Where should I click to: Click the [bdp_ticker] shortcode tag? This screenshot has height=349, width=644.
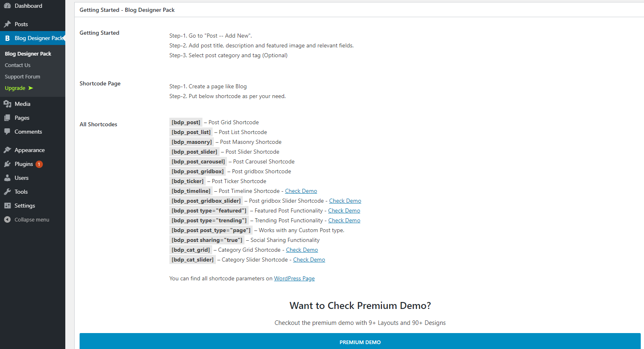click(x=187, y=181)
